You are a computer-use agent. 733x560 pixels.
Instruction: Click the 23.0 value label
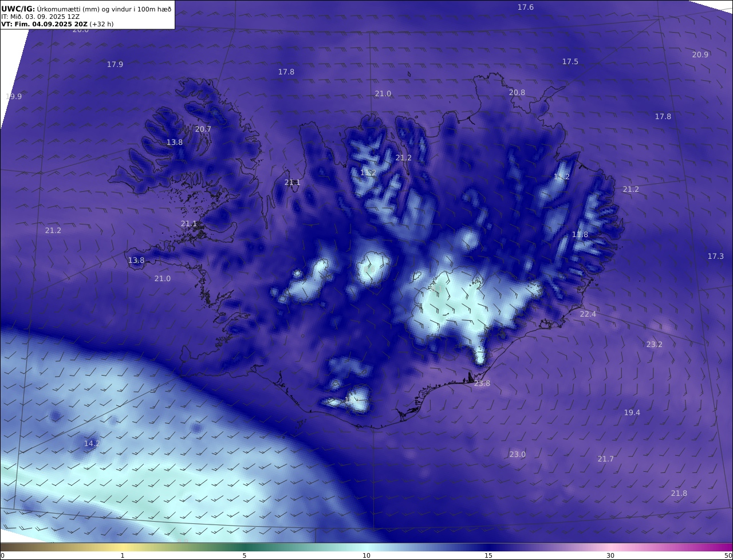tap(518, 454)
